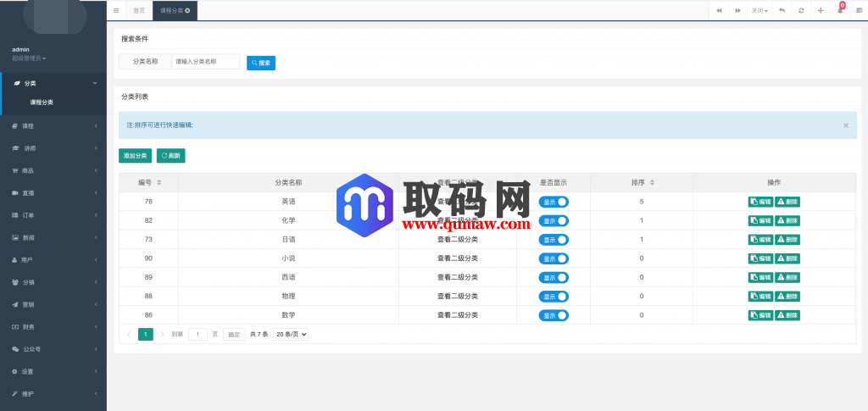Click the 分类名称 search input field
Screen dimensions: 868x411
(205, 62)
